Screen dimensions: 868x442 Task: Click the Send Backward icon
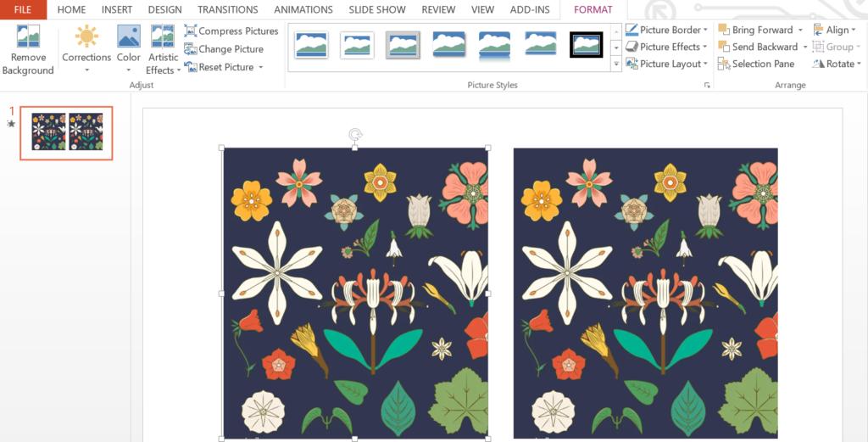click(x=724, y=47)
